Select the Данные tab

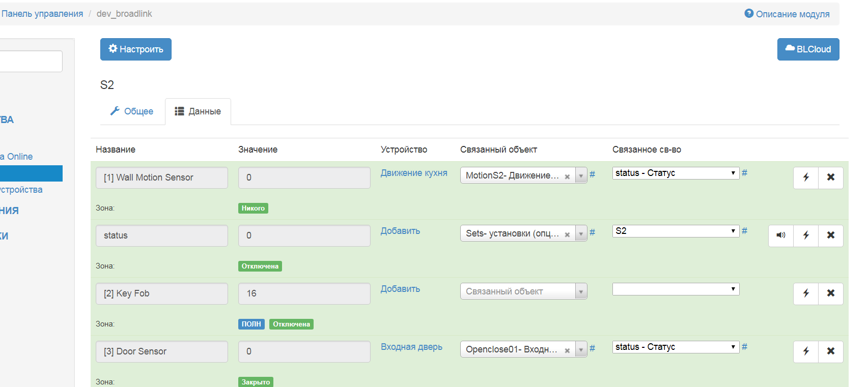(x=198, y=111)
